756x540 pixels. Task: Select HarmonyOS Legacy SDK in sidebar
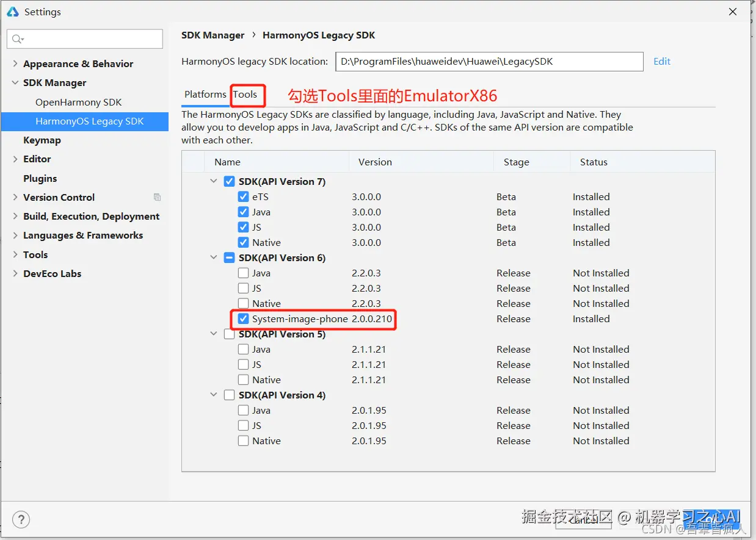click(x=89, y=121)
